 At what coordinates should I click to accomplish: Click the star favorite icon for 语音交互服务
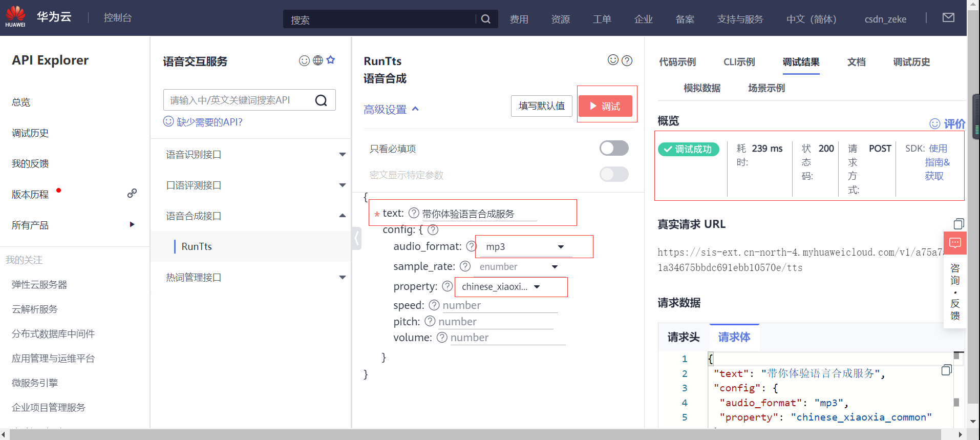[331, 60]
